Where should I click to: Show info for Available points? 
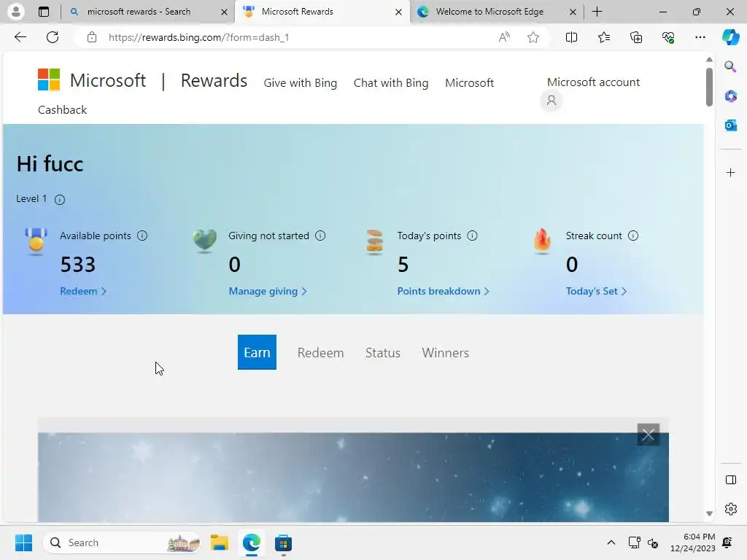[x=142, y=236]
